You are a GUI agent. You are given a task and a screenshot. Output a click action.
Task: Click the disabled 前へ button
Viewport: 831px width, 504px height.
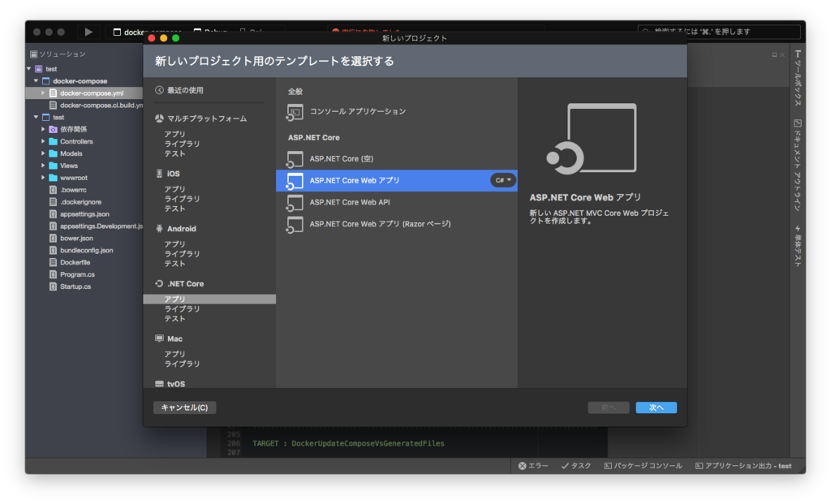click(x=609, y=407)
